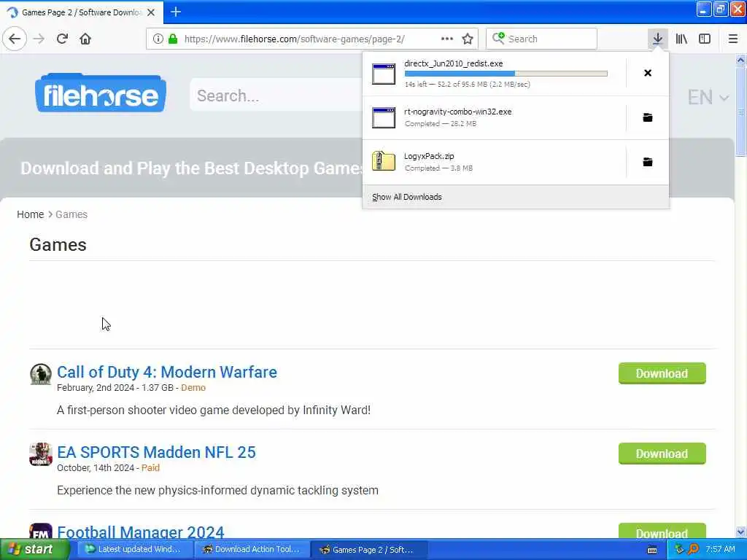Click the address bar URL
747x560 pixels.
pos(294,39)
